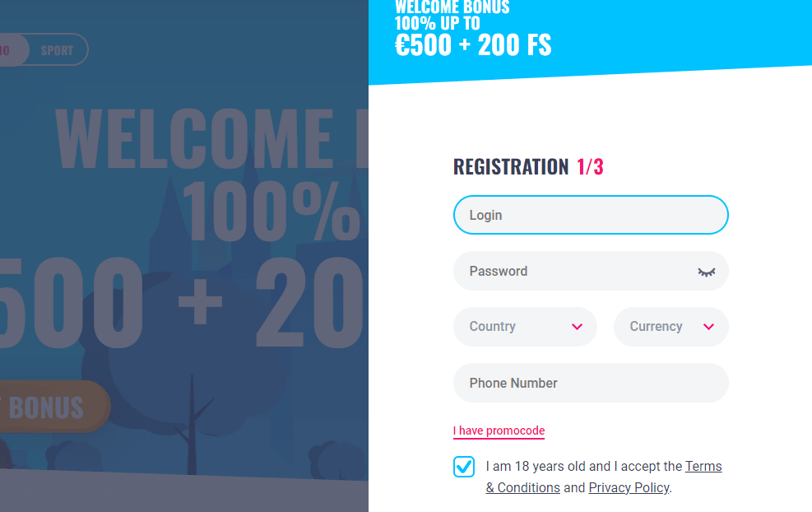Reveal password with the eye icon
Screen dimensions: 812x512
point(707,272)
